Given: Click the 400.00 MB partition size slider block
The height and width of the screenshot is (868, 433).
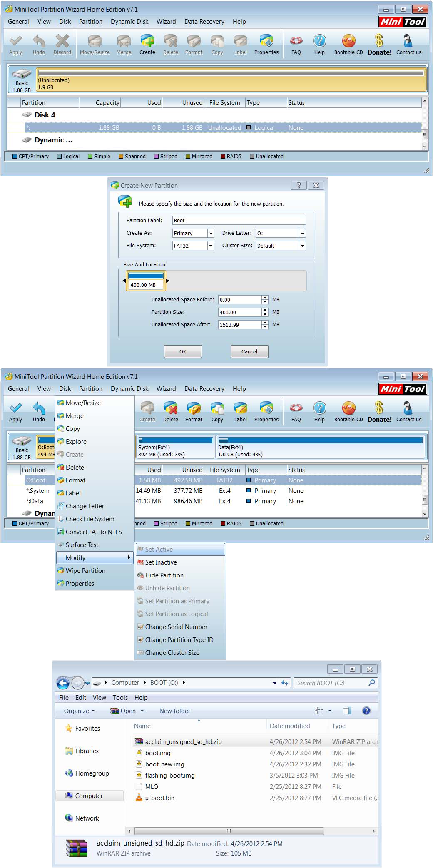Looking at the screenshot, I should (x=146, y=281).
